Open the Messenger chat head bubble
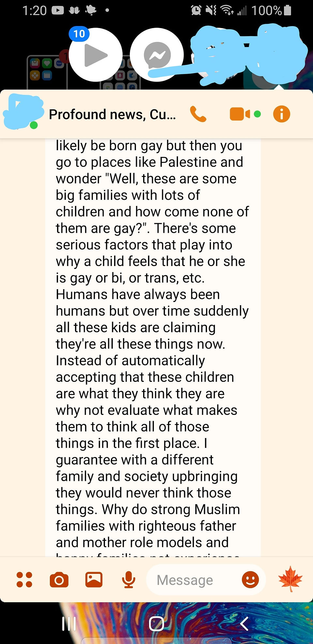The height and width of the screenshot is (644, 313). coord(157,55)
